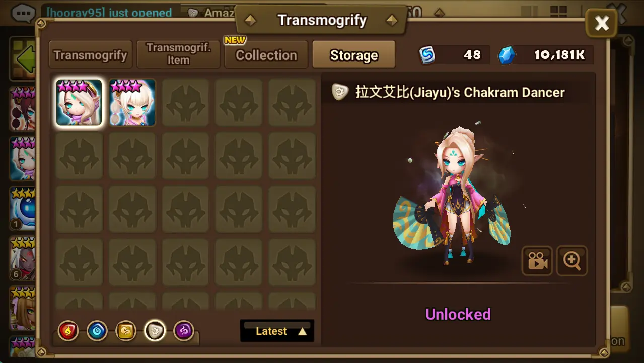Close the Transmogrify window with X
This screenshot has height=363, width=644.
602,23
